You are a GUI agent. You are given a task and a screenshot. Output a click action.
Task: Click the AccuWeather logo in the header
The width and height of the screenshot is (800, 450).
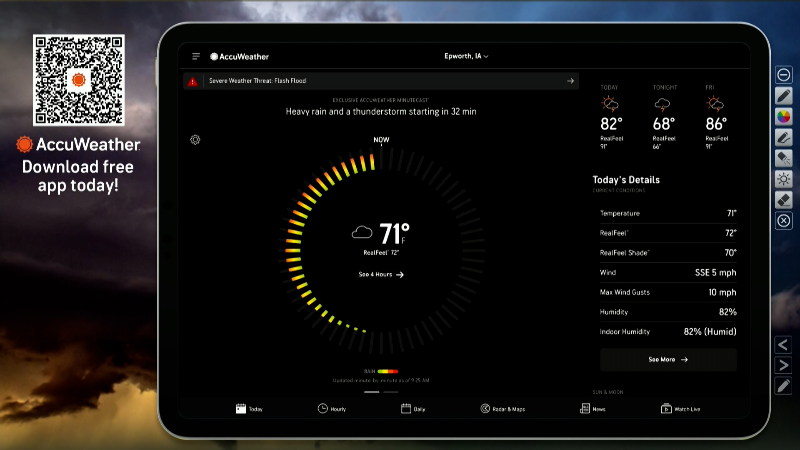coord(239,57)
